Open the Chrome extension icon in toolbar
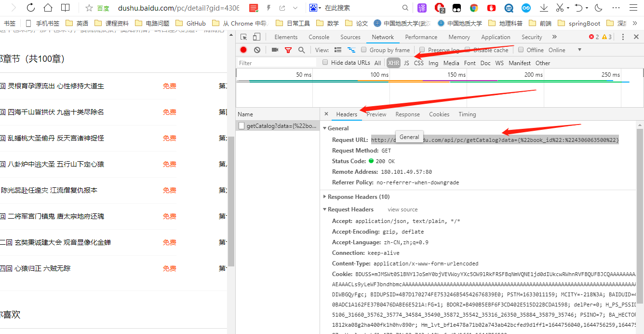Image resolution: width=644 pixels, height=334 pixels. click(x=474, y=8)
